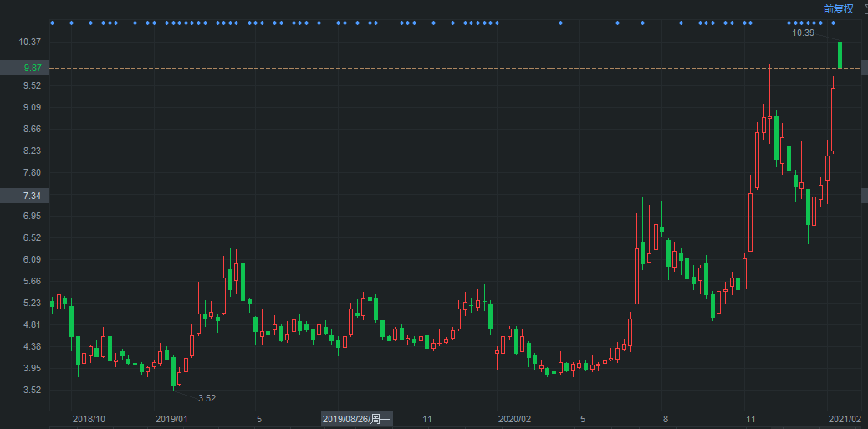Click the dashed 9.87 current price line
Screen dimensions: 868x429
point(455,68)
